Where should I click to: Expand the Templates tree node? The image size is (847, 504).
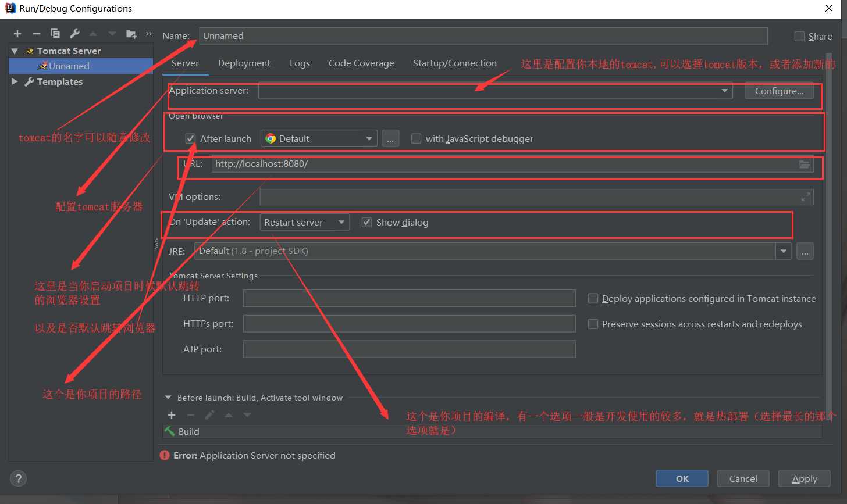[15, 82]
